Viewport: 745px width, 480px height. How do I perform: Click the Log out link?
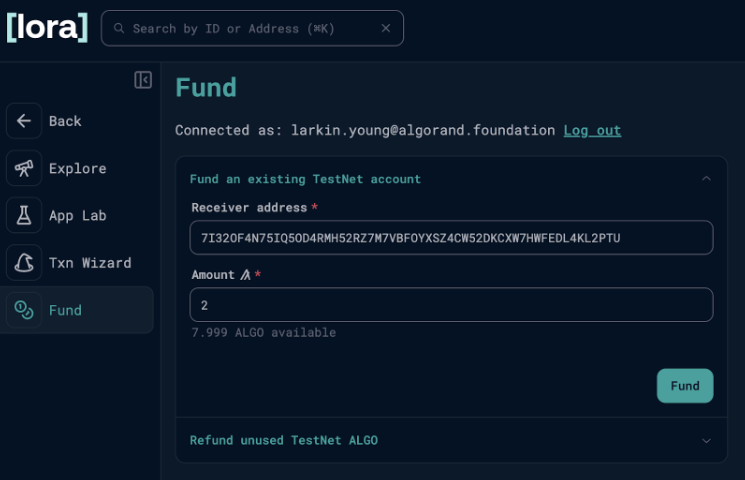pos(592,130)
